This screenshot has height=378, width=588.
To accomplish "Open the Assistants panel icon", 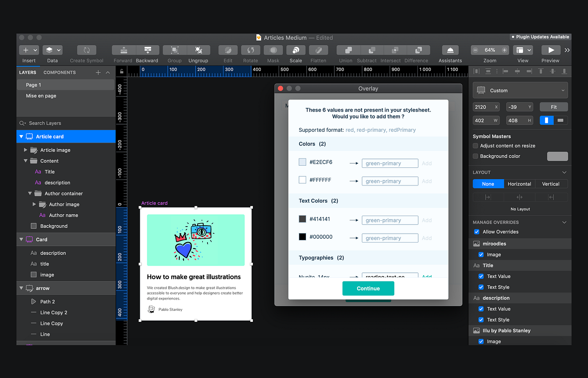I will point(449,50).
